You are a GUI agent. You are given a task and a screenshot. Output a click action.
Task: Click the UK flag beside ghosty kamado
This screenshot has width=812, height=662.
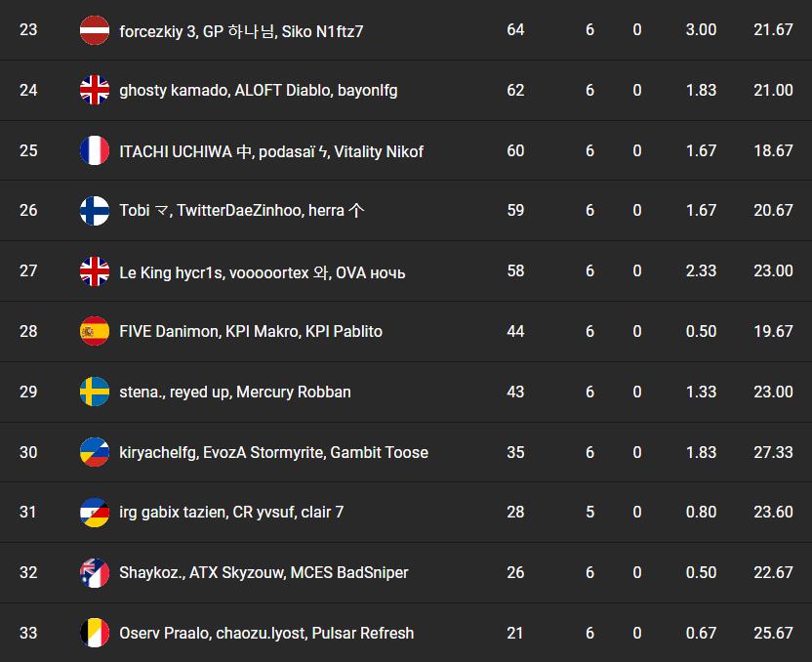(95, 90)
